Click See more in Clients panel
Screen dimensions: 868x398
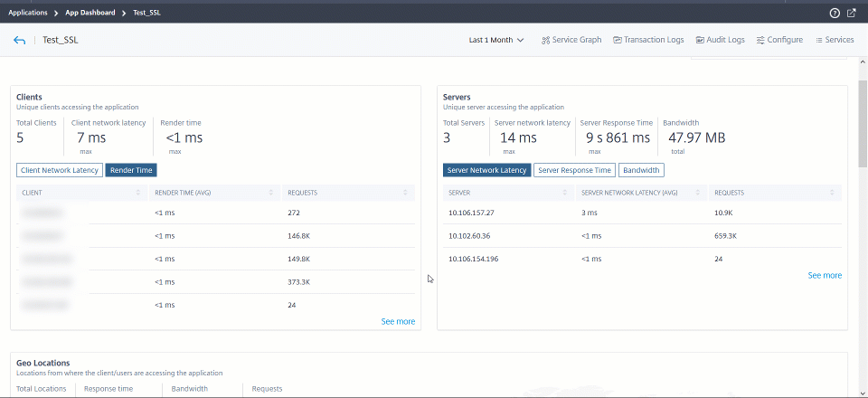point(398,322)
